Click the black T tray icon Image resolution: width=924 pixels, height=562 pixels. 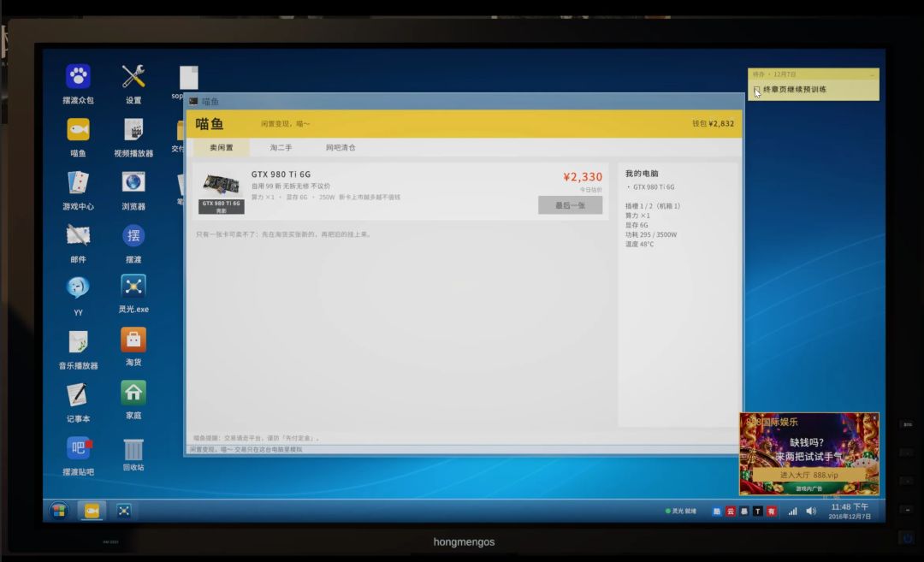click(x=758, y=512)
